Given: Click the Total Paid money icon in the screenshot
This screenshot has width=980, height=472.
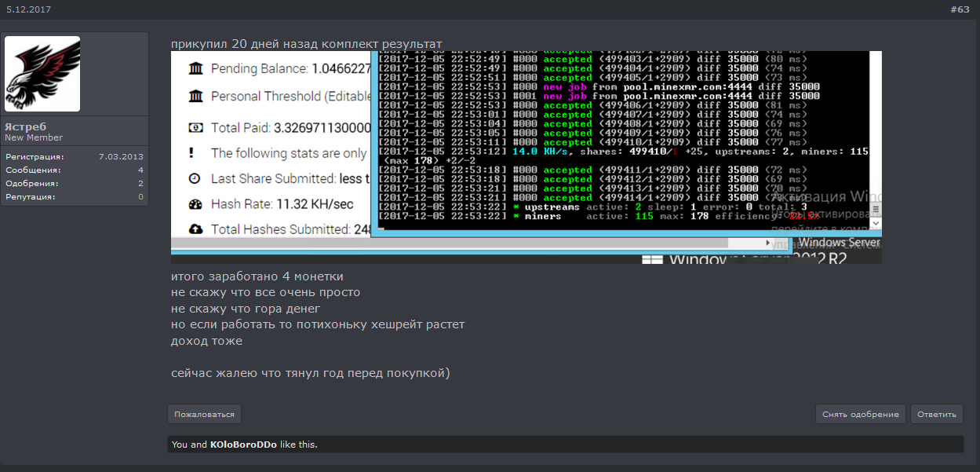Looking at the screenshot, I should 196,127.
